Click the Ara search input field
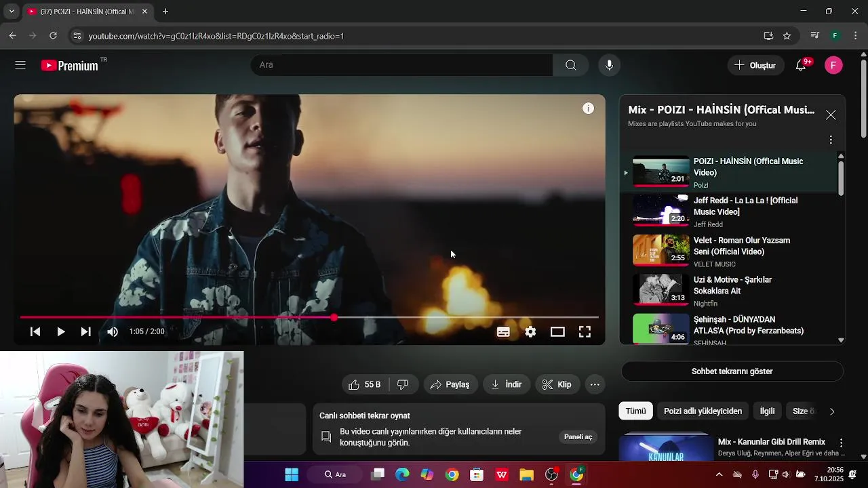The height and width of the screenshot is (488, 868). pos(401,65)
